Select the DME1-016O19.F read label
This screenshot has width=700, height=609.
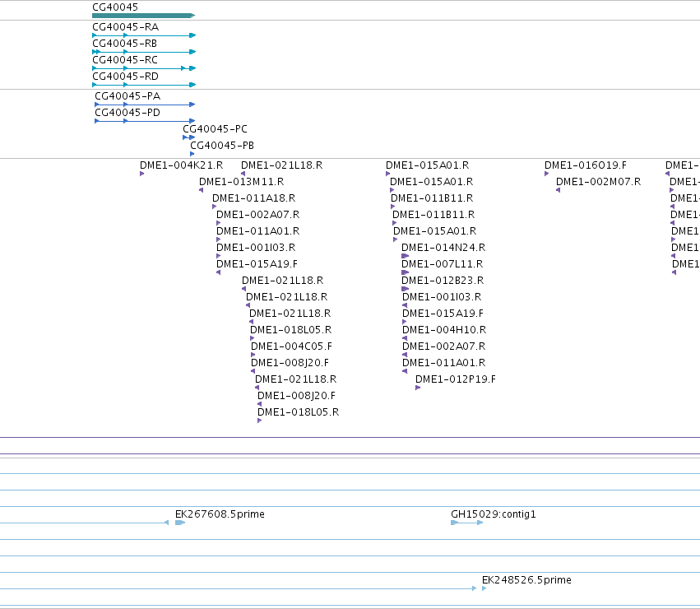[x=586, y=165]
